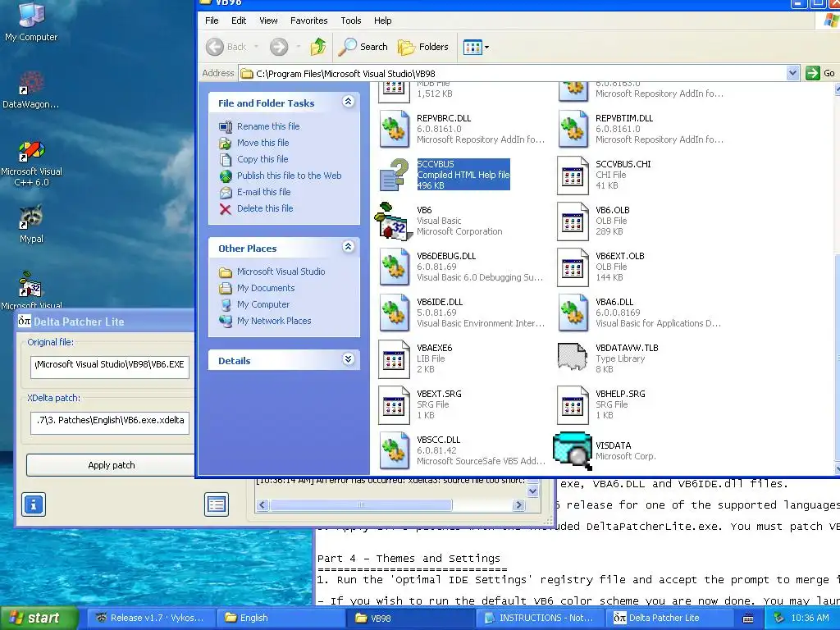The width and height of the screenshot is (840, 630).
Task: Open My Documents in Other Places
Action: point(266,288)
